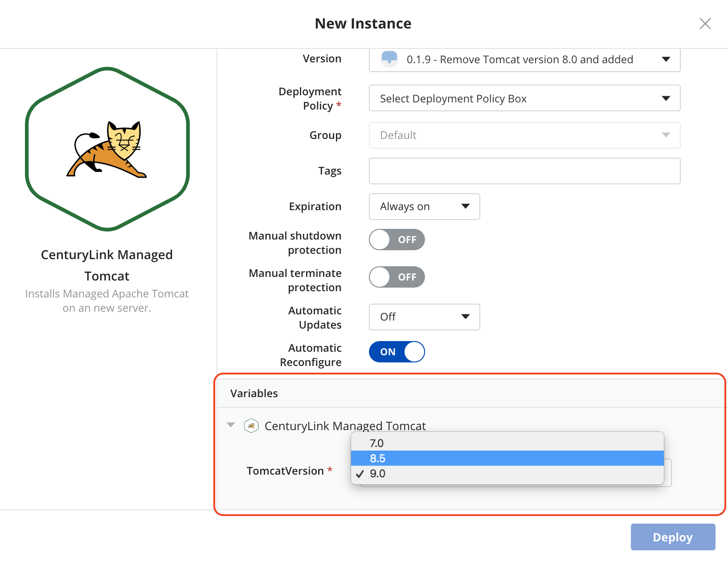Click the Installs Managed Apache Tomcat description
Viewport: 728px width, 561px height.
click(107, 301)
